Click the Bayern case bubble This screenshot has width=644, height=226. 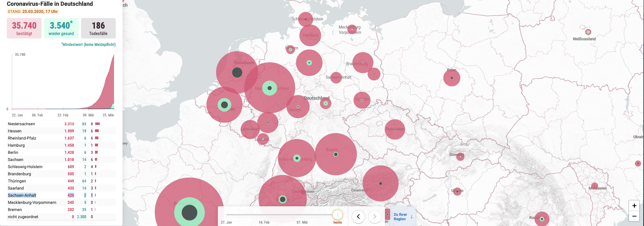(x=336, y=154)
